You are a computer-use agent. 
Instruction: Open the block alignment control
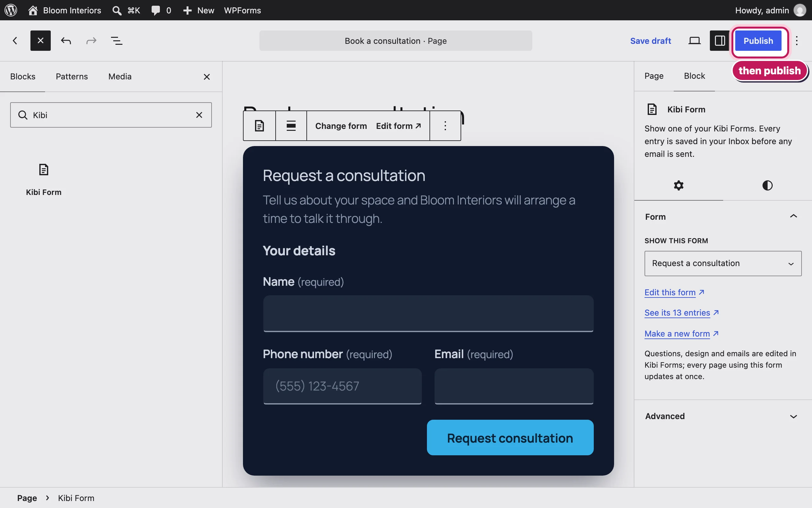[x=291, y=126]
